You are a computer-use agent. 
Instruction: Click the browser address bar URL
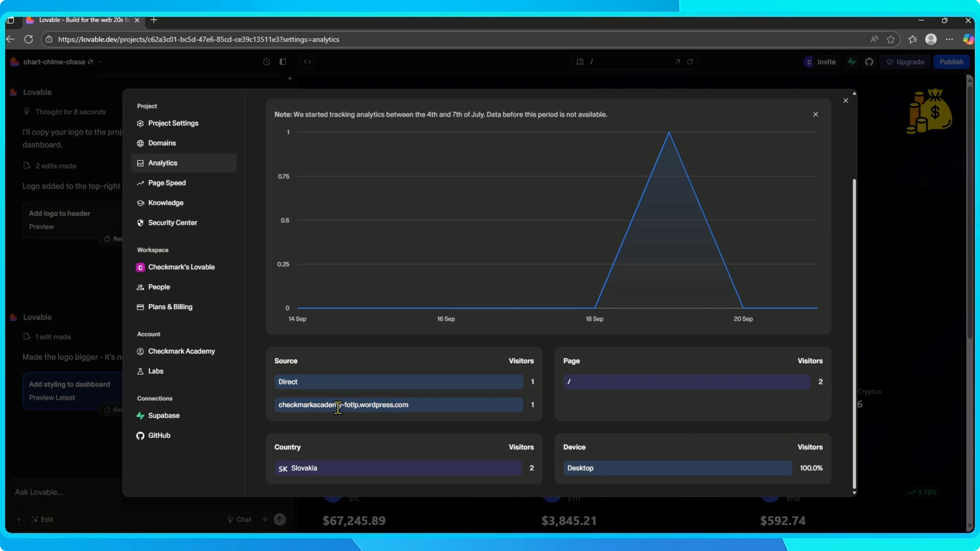199,40
